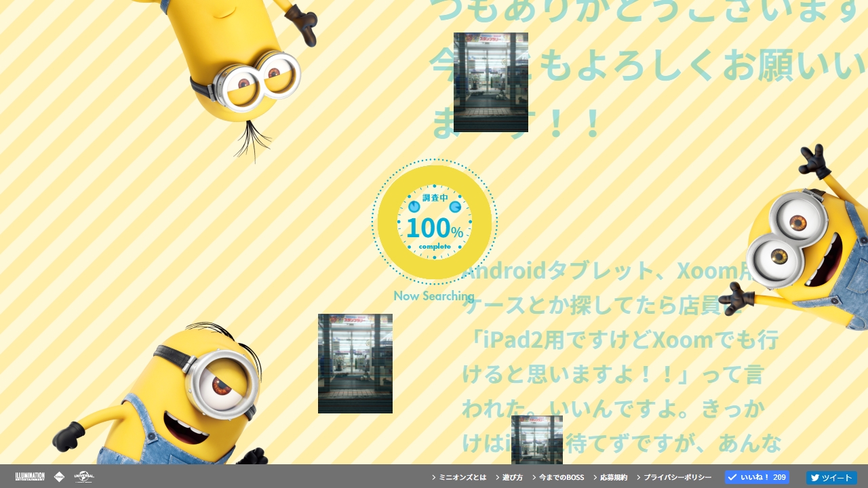Open プライバシーポリシー link

point(674,477)
